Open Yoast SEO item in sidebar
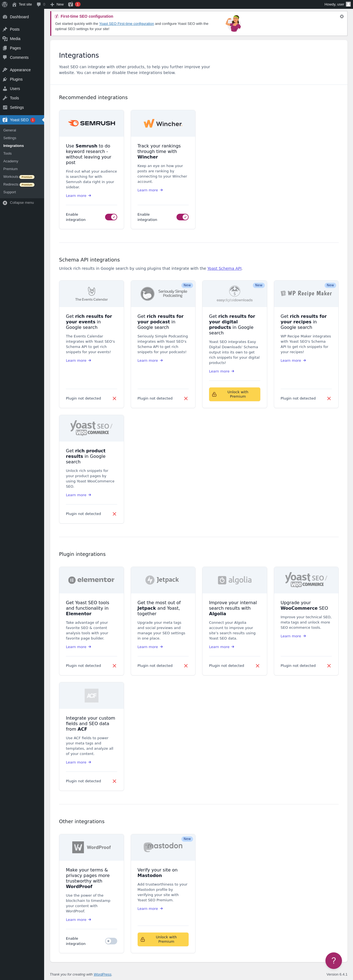Screen dimensions: 353x980 [22, 120]
